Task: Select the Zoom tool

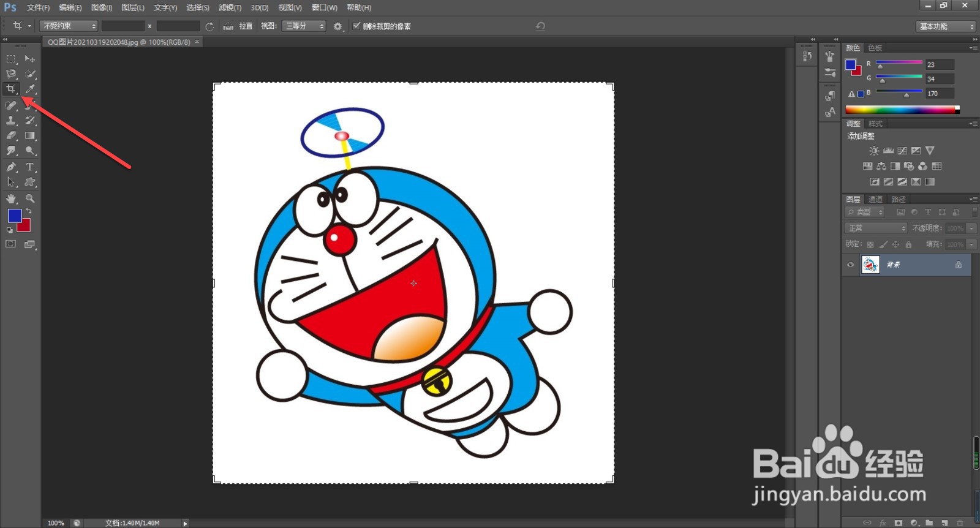Action: [29, 198]
